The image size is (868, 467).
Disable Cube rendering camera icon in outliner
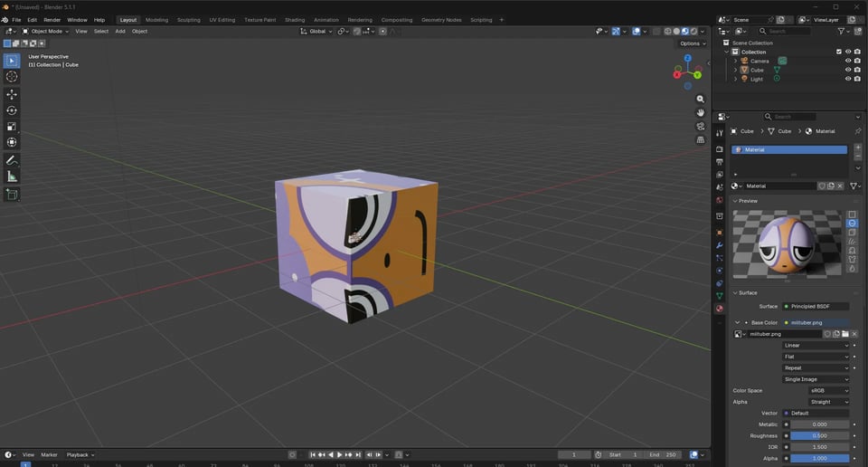(857, 70)
